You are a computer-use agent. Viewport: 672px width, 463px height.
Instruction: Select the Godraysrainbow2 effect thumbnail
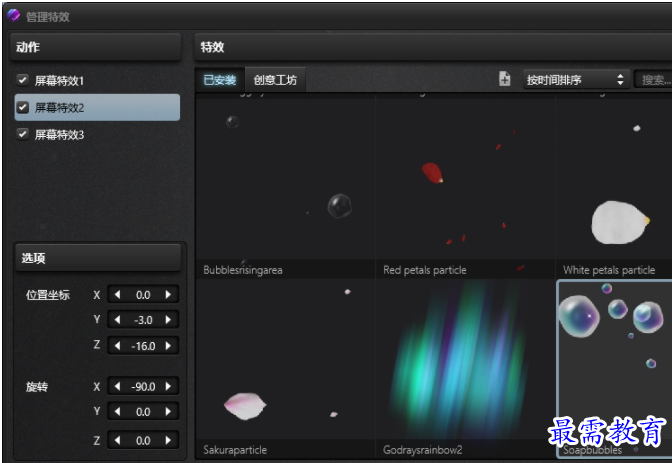click(x=465, y=369)
